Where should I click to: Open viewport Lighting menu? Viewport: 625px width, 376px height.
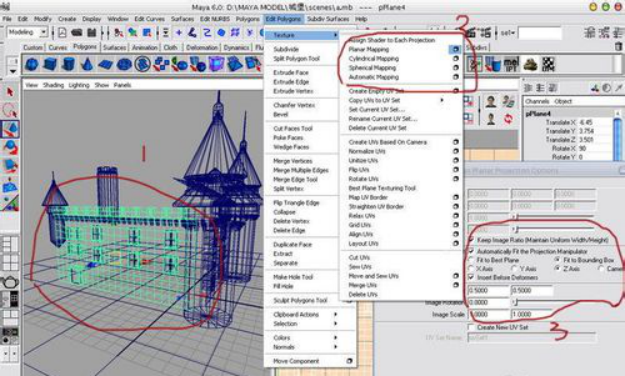pyautogui.click(x=79, y=85)
